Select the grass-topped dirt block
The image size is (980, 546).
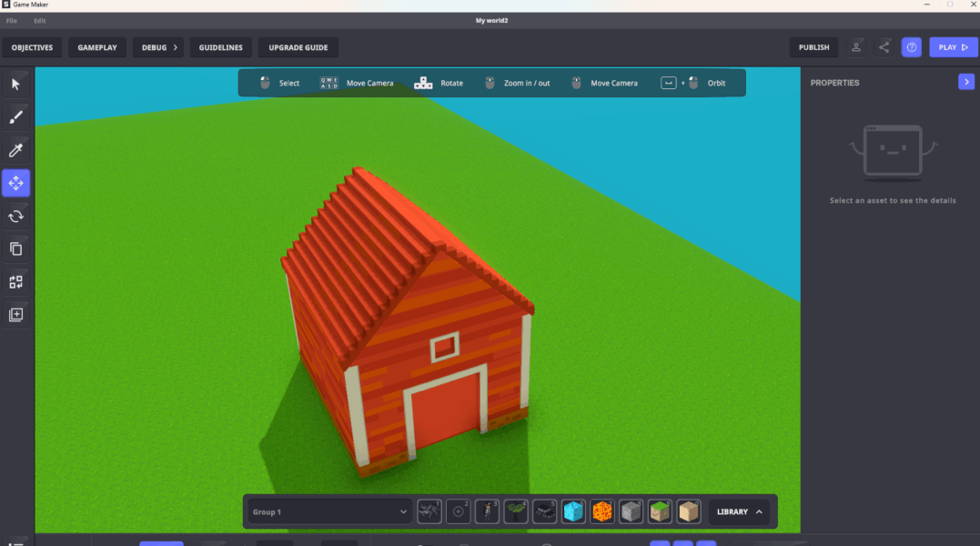pos(660,511)
